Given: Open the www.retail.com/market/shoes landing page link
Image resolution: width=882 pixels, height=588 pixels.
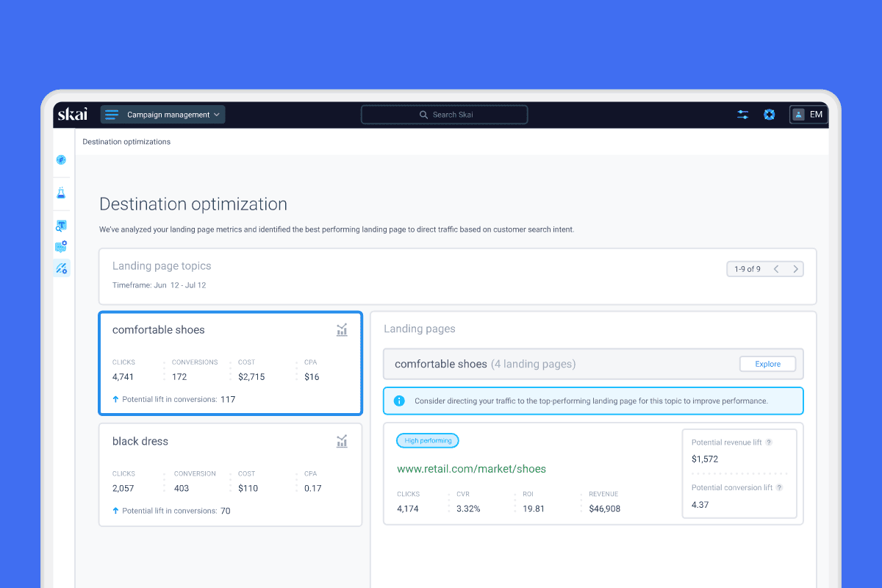Looking at the screenshot, I should click(471, 468).
